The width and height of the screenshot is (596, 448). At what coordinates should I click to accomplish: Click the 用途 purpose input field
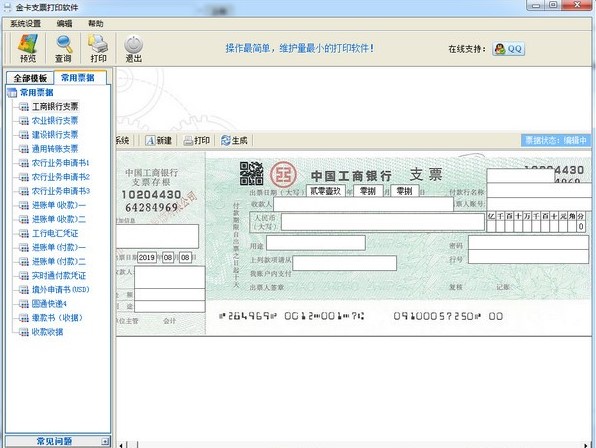pos(316,243)
